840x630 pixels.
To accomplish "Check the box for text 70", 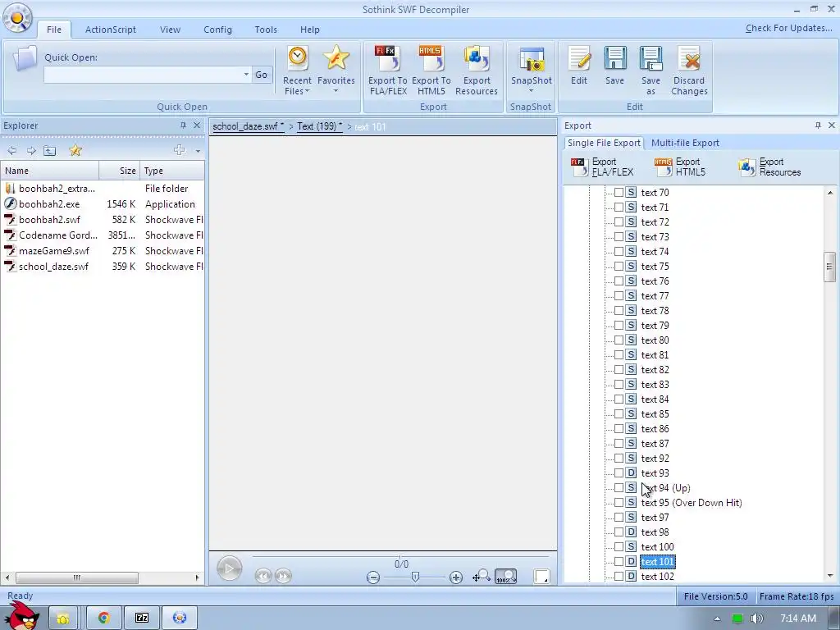I will pos(619,192).
